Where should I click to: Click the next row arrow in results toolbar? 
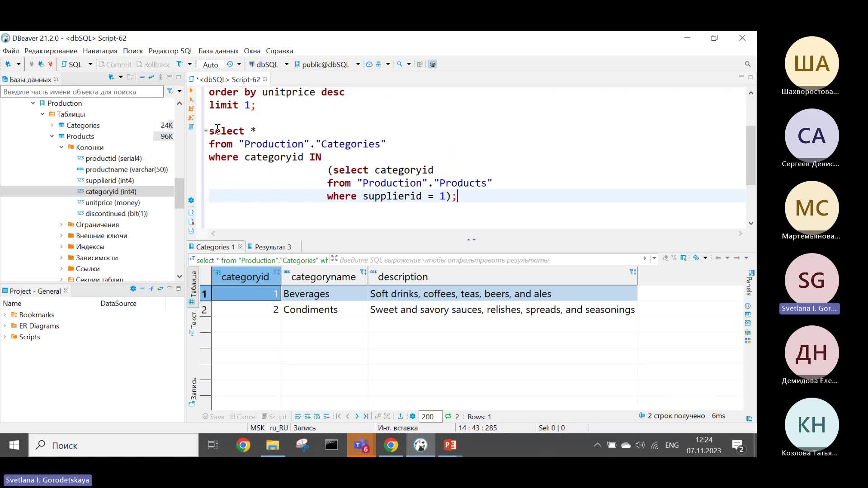[x=357, y=416]
